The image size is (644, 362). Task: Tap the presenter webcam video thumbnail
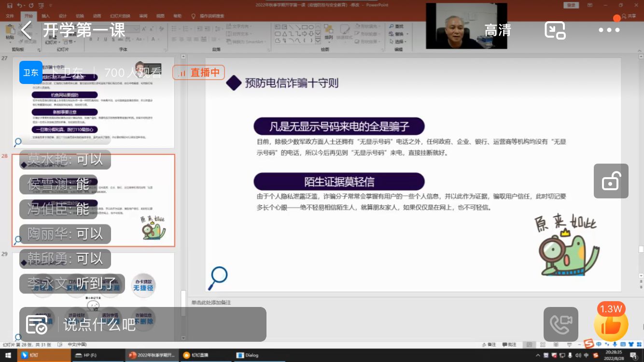tap(466, 26)
